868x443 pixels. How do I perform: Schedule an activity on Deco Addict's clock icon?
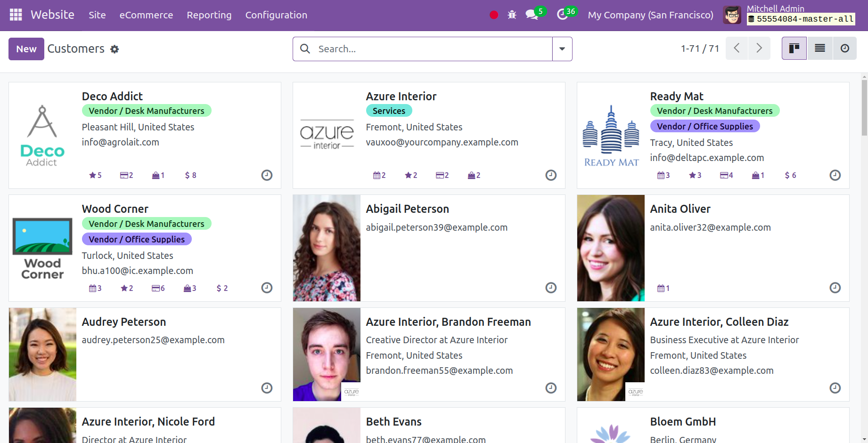coord(266,175)
